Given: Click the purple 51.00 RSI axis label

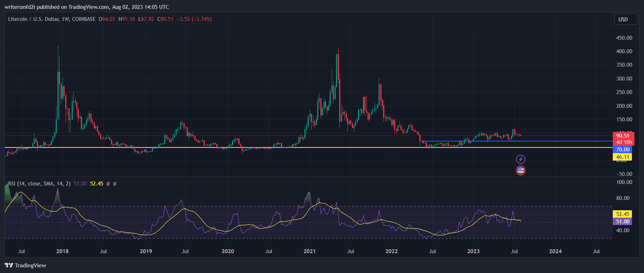Looking at the screenshot, I should tap(623, 222).
